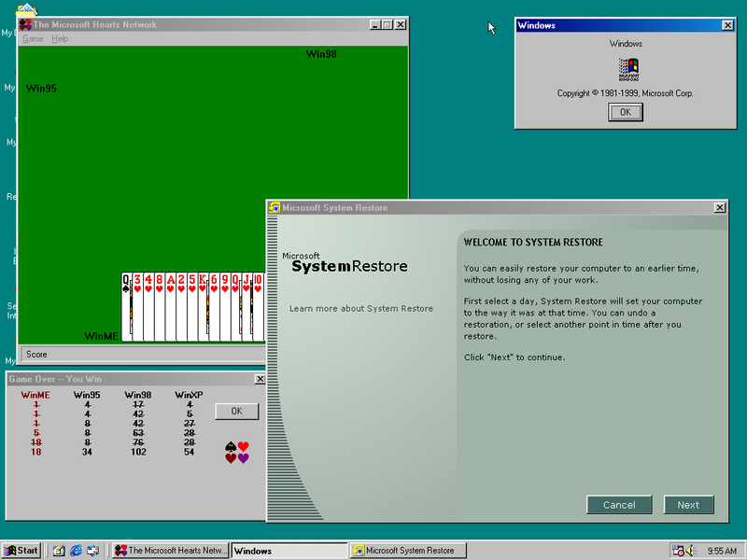Click the System Restore title bar icon
The width and height of the screenshot is (747, 560).
(x=275, y=207)
